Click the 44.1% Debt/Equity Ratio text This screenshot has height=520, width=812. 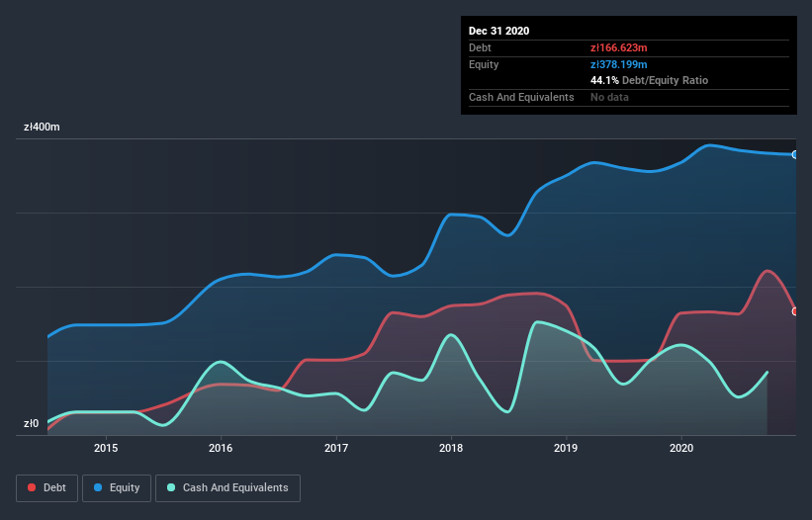[x=650, y=80]
